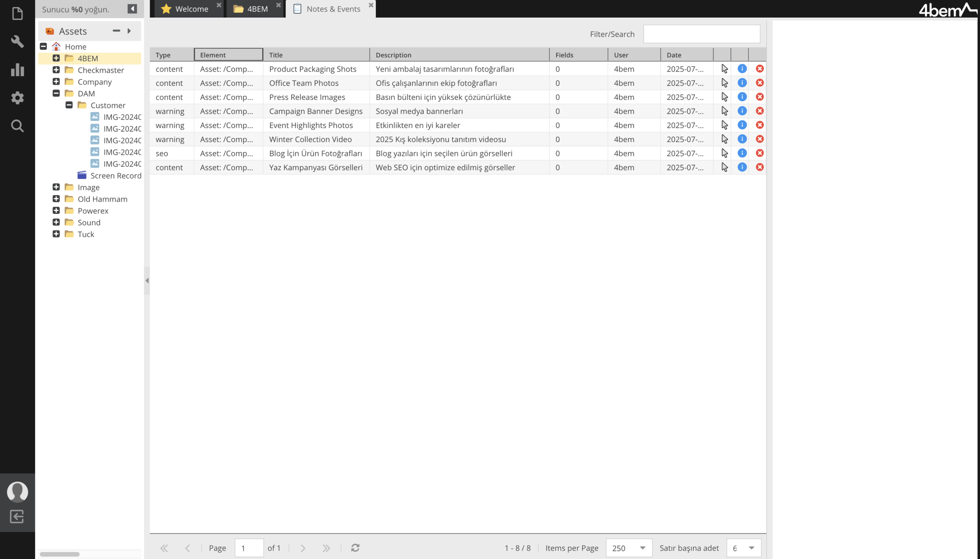Image resolution: width=980 pixels, height=559 pixels.
Task: Go to first page of notes
Action: click(164, 548)
